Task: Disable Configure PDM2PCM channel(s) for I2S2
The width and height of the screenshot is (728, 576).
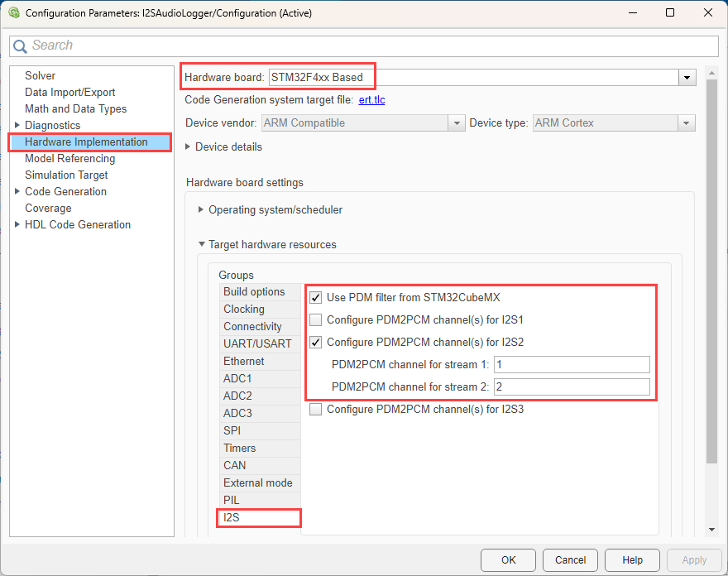Action: pyautogui.click(x=315, y=342)
